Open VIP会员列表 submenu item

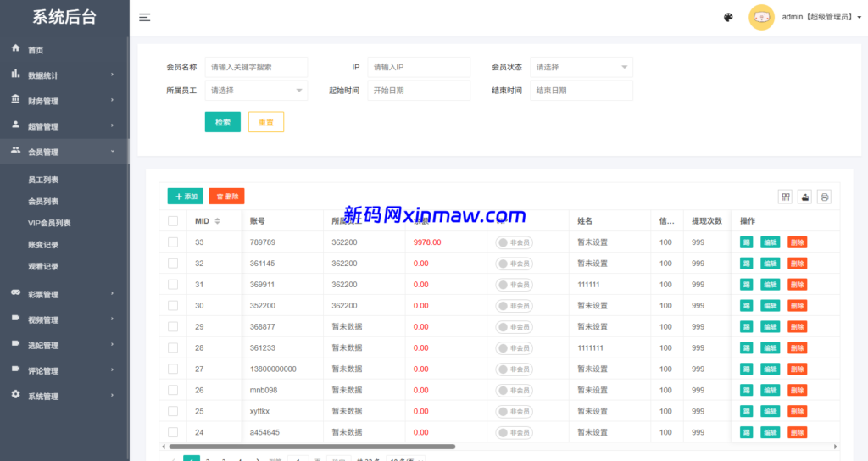(49, 223)
